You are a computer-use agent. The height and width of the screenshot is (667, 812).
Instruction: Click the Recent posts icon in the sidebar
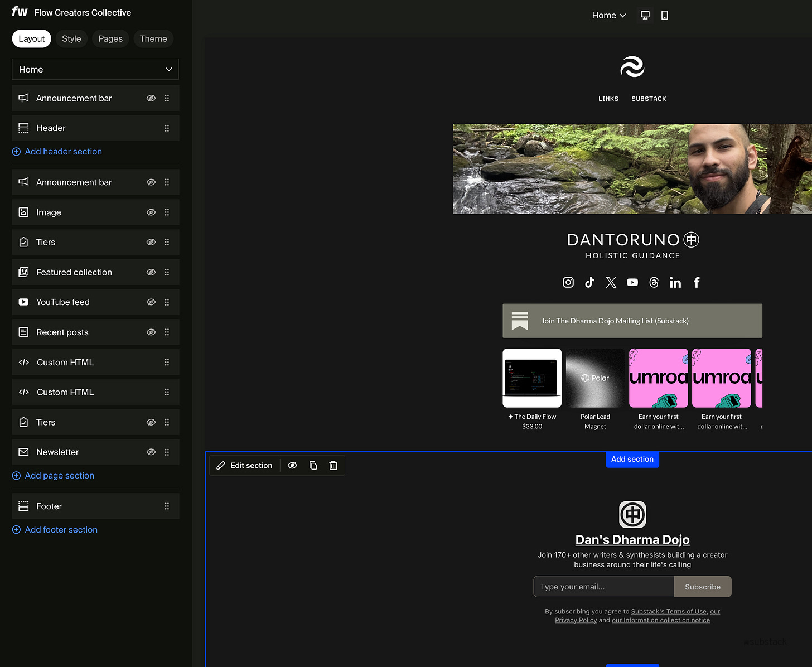click(x=23, y=332)
